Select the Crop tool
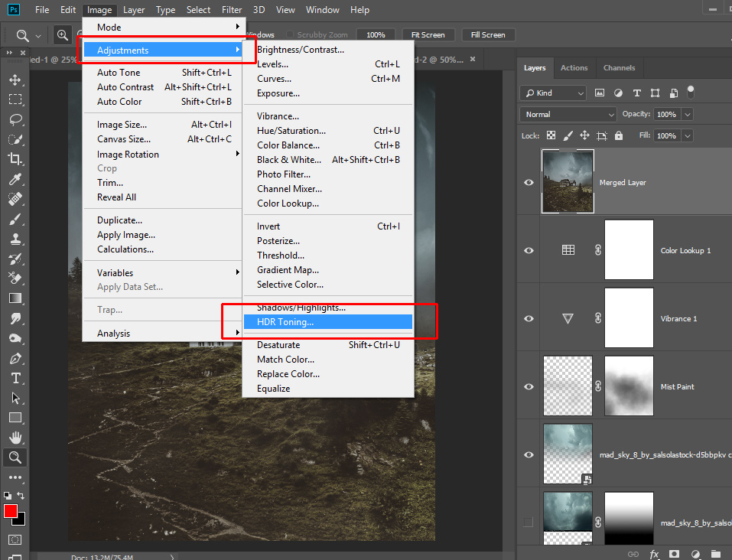 tap(15, 159)
